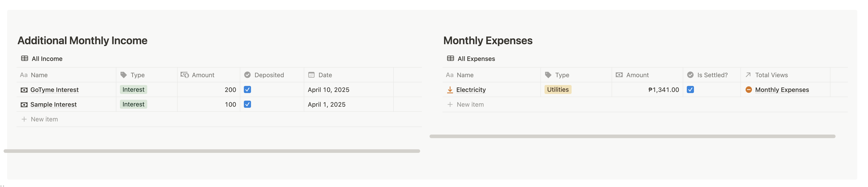
Task: Click the Sample Interest money icon
Action: (24, 105)
